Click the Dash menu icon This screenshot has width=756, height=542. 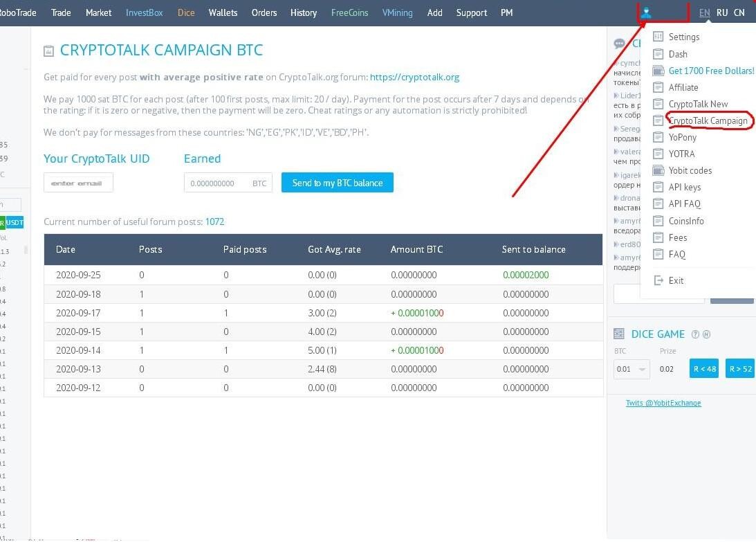[658, 54]
